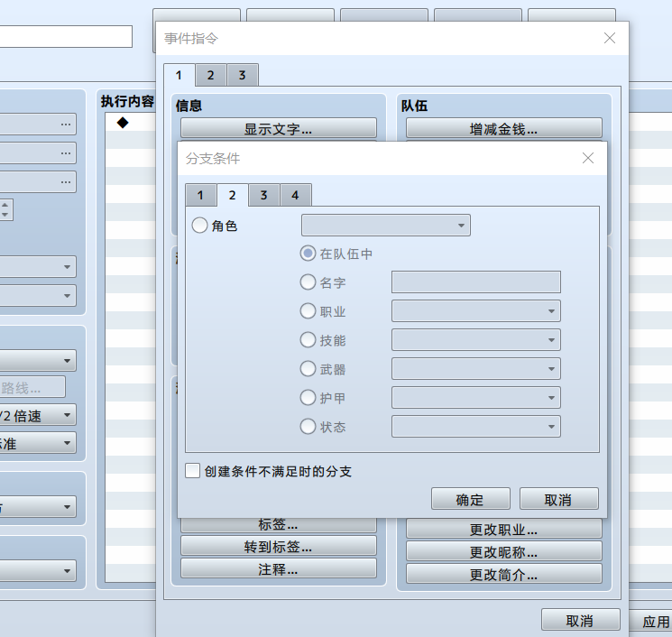Click the 注释... button

[279, 568]
